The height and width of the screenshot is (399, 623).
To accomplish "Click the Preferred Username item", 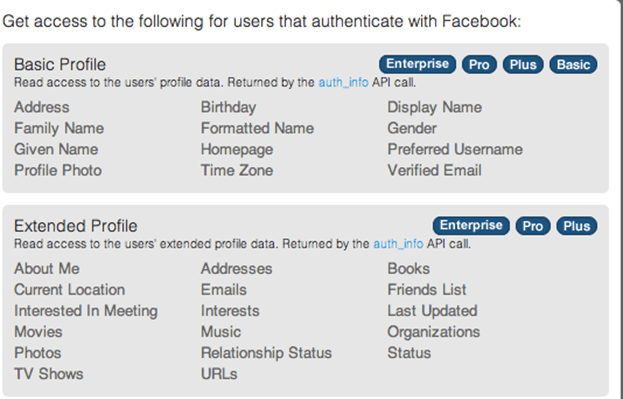I will (455, 149).
